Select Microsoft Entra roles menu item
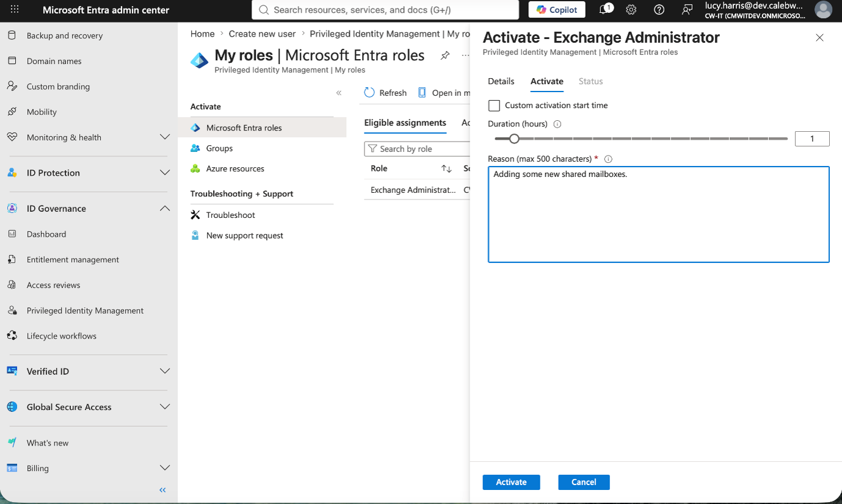The height and width of the screenshot is (504, 842). [263, 128]
